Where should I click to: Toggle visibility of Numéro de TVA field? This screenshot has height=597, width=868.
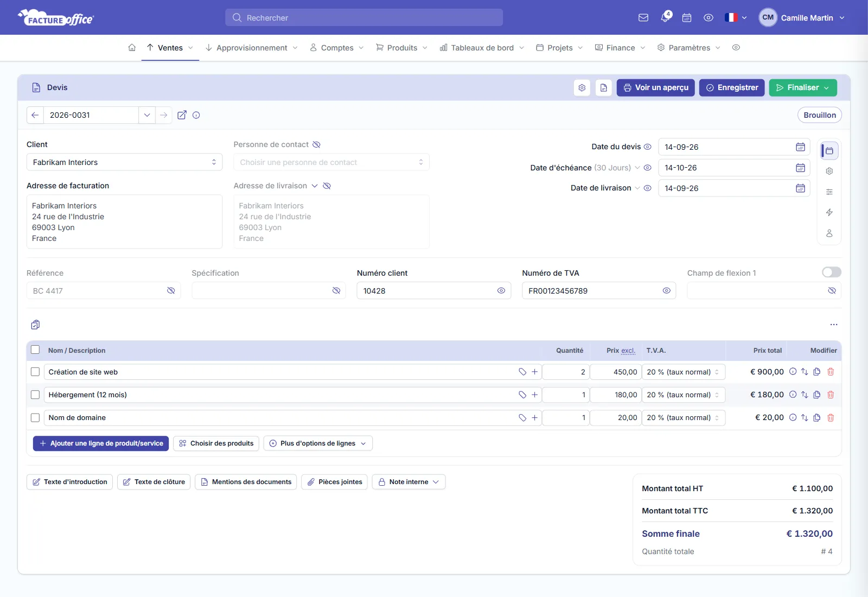[x=666, y=291]
